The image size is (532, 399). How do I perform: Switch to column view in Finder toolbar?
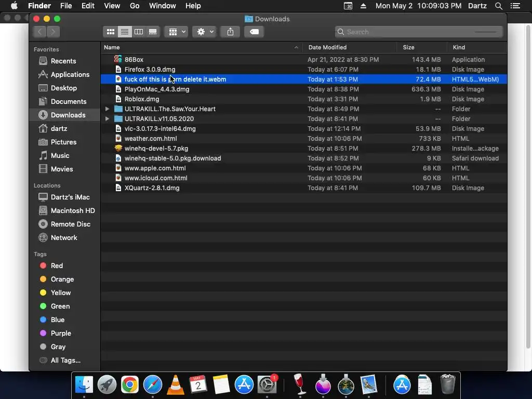(139, 32)
